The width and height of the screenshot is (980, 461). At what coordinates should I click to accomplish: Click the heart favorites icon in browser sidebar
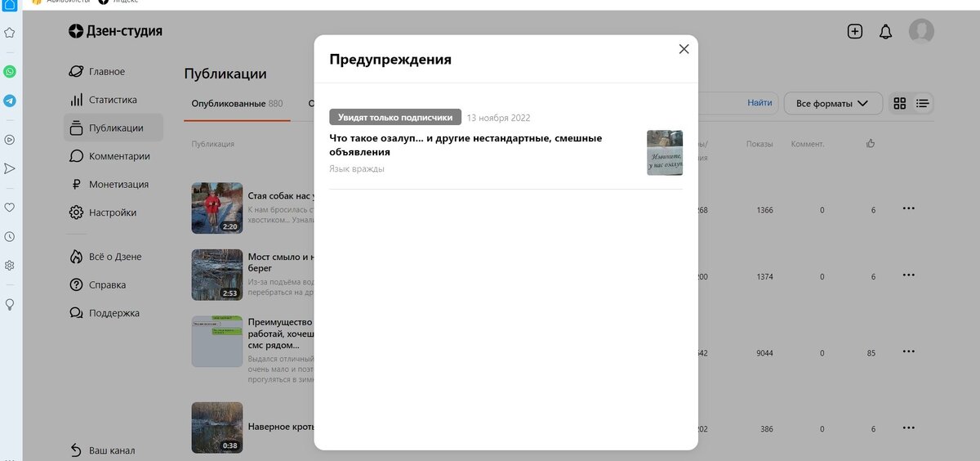[x=10, y=208]
